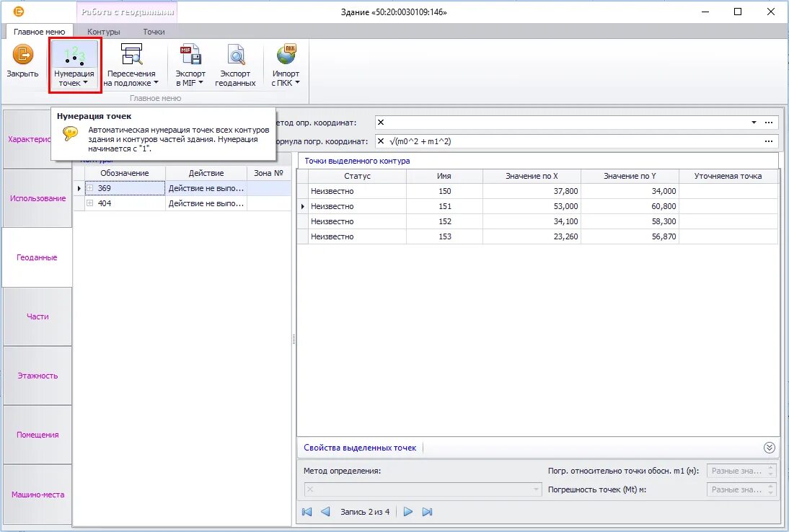The height and width of the screenshot is (532, 789).
Task: Click X value 34,100 cell
Action: click(x=532, y=221)
